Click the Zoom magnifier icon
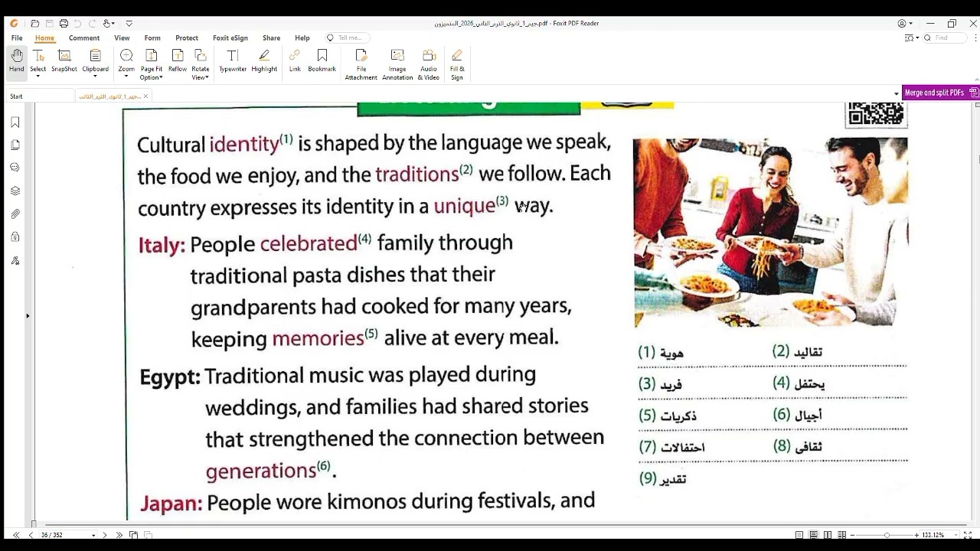Viewport: 980px width, 551px height. pos(126,56)
